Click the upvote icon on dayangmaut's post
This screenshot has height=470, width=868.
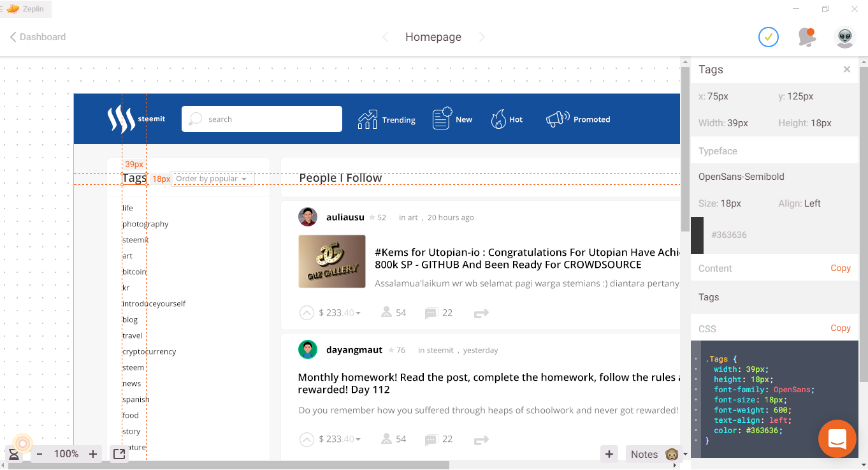tap(307, 439)
